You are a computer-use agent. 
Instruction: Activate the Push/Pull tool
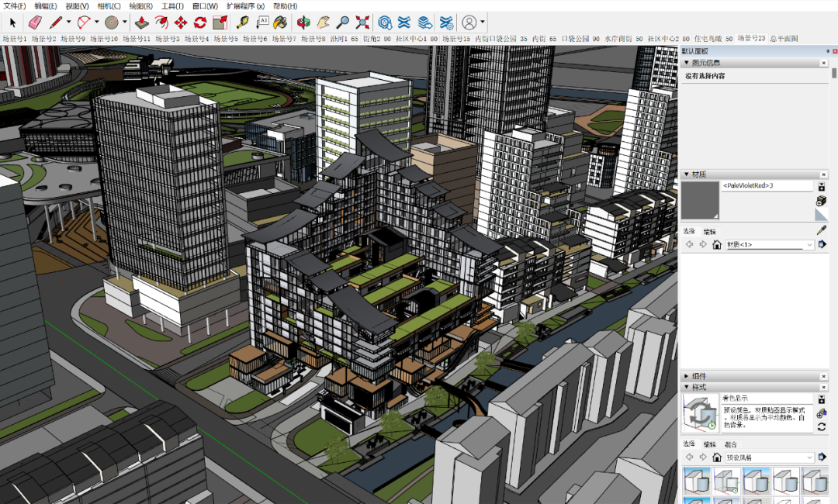coord(140,22)
